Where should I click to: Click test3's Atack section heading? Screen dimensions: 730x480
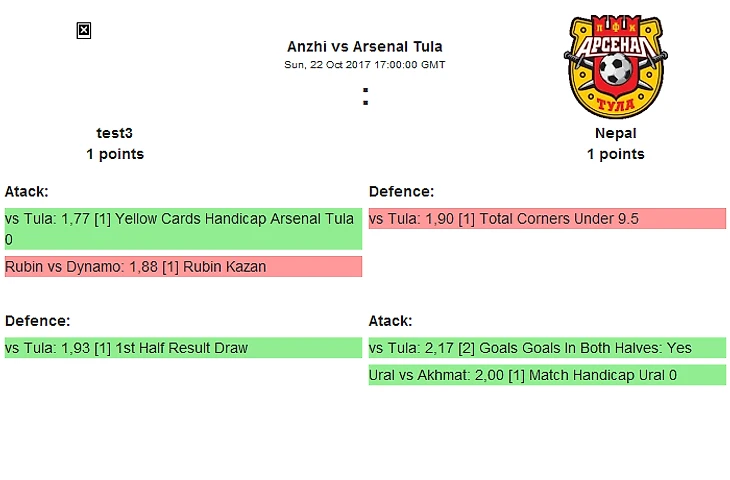[27, 191]
